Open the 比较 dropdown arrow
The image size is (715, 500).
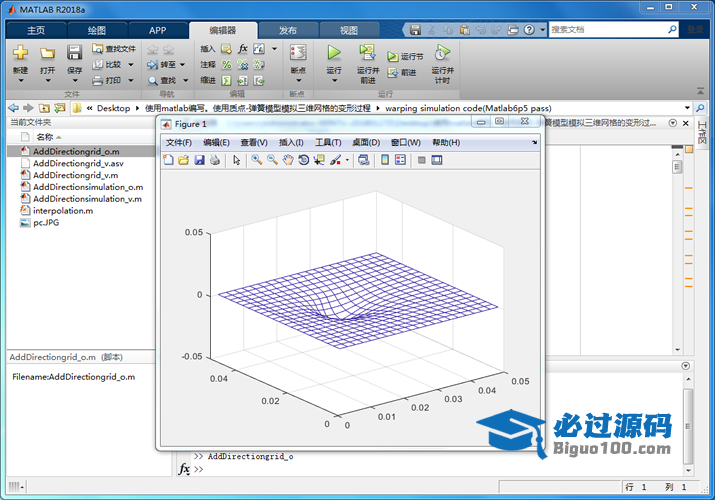tap(131, 65)
